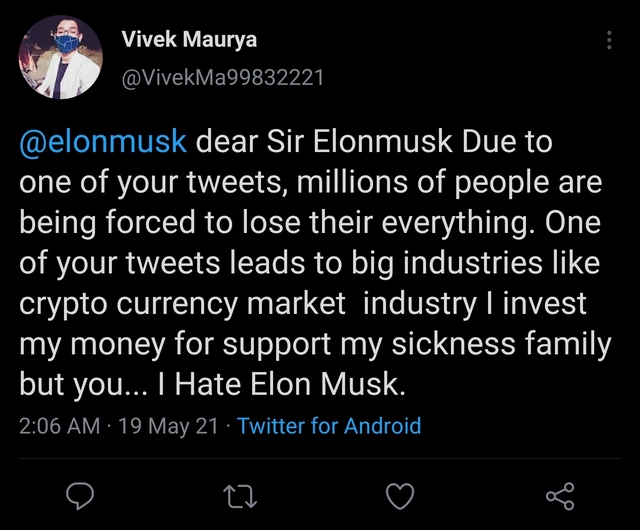Open the Vivek Maurya display name
The height and width of the screenshot is (530, 640).
click(188, 40)
